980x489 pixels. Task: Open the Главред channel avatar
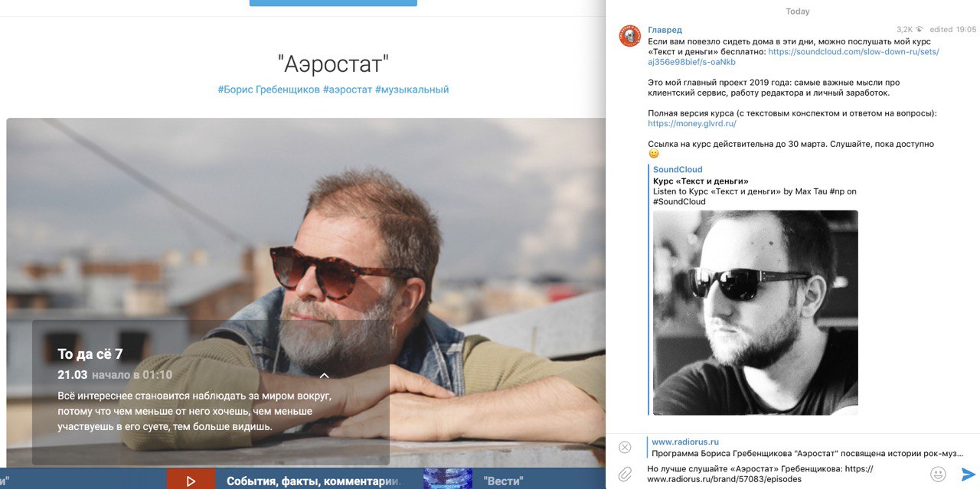[630, 36]
